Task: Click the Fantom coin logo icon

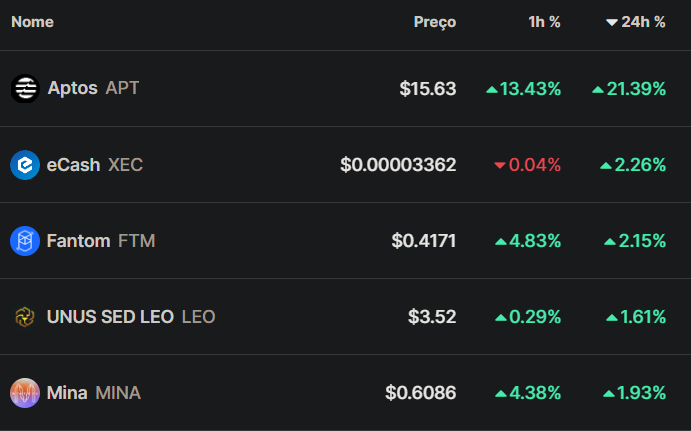Action: click(25, 241)
